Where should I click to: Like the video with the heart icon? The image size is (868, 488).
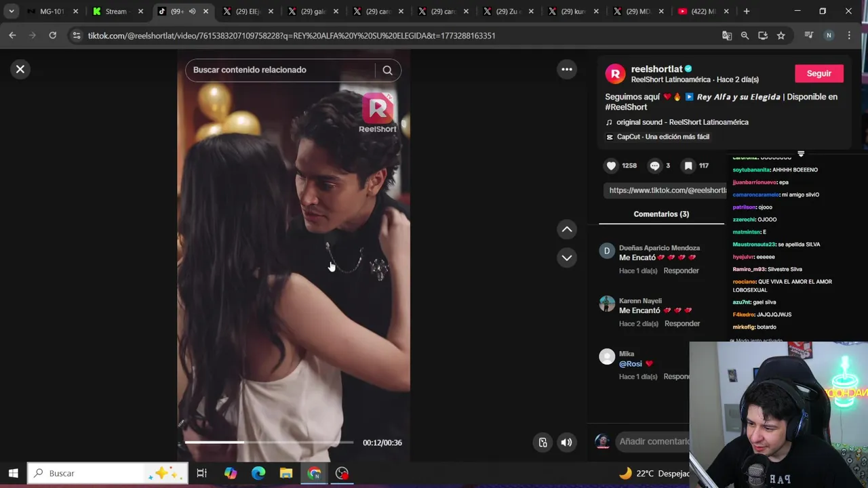tap(612, 165)
